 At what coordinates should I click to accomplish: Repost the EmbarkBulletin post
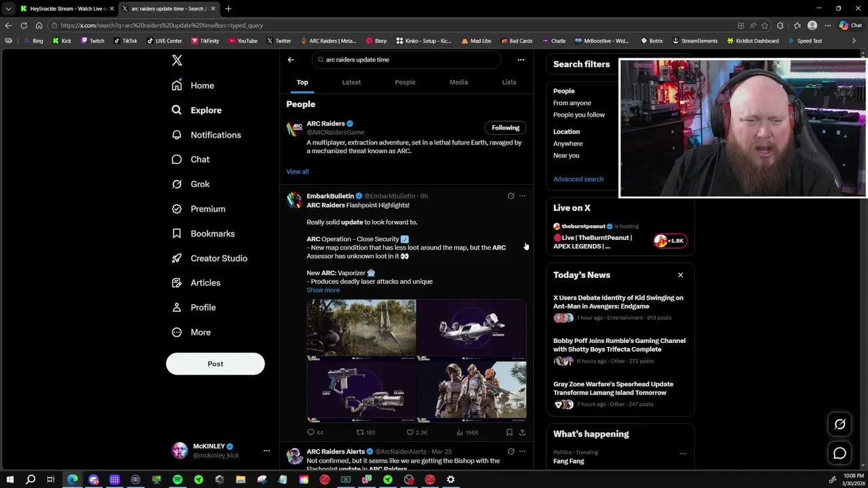tap(366, 432)
